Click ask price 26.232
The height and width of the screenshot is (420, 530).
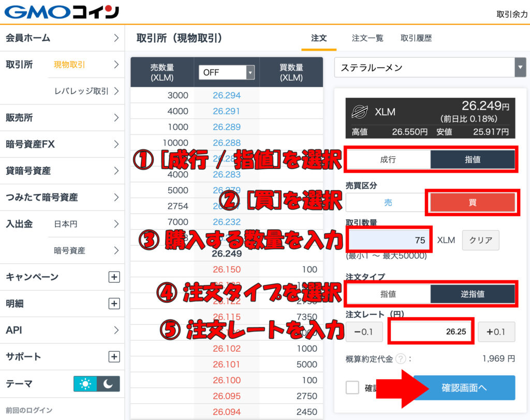coord(227,222)
